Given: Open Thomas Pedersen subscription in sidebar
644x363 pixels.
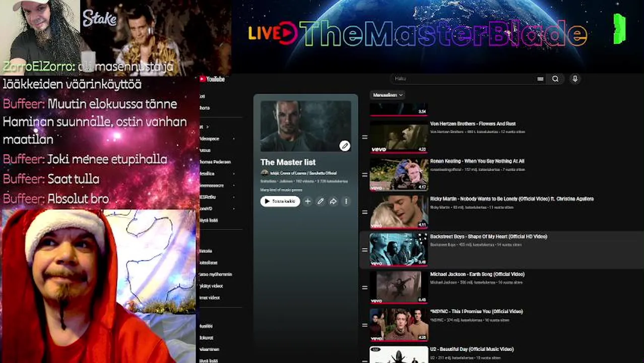Looking at the screenshot, I should click(x=215, y=162).
